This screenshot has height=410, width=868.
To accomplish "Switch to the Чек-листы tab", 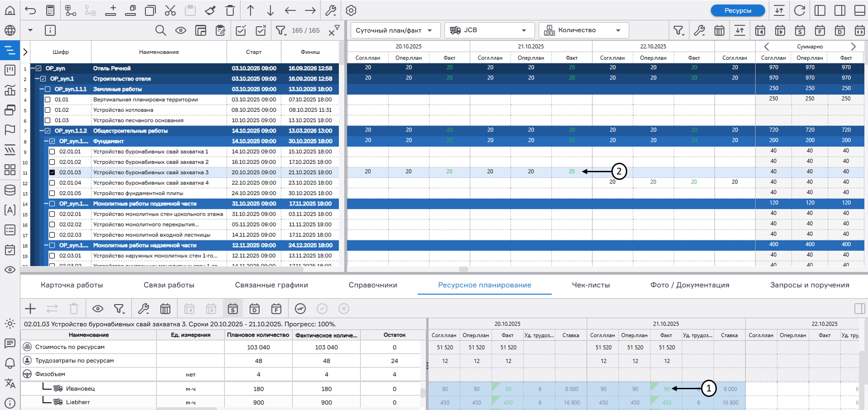I will point(591,285).
